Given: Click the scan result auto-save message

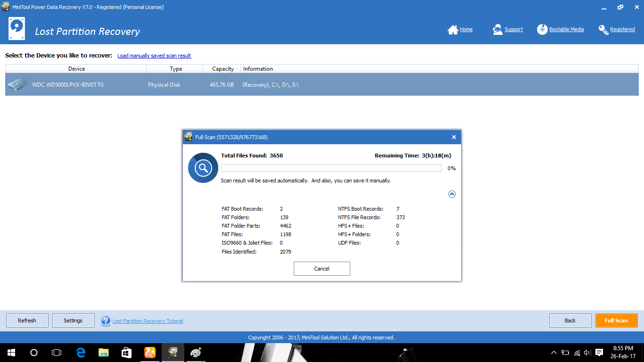Looking at the screenshot, I should coord(306,181).
